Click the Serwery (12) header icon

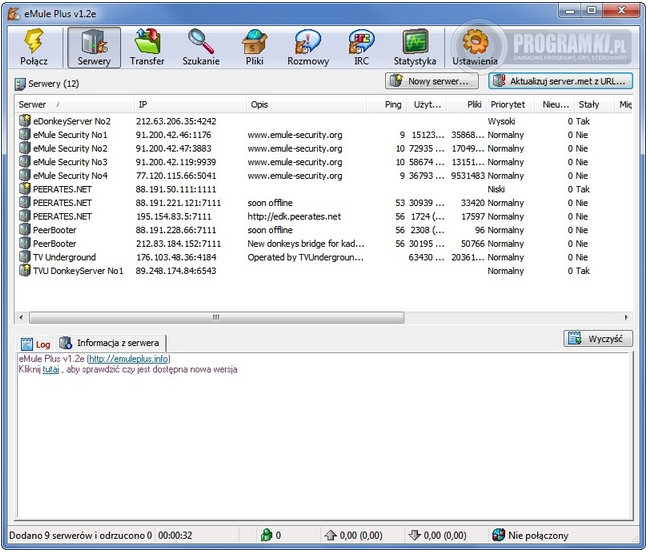(20, 84)
